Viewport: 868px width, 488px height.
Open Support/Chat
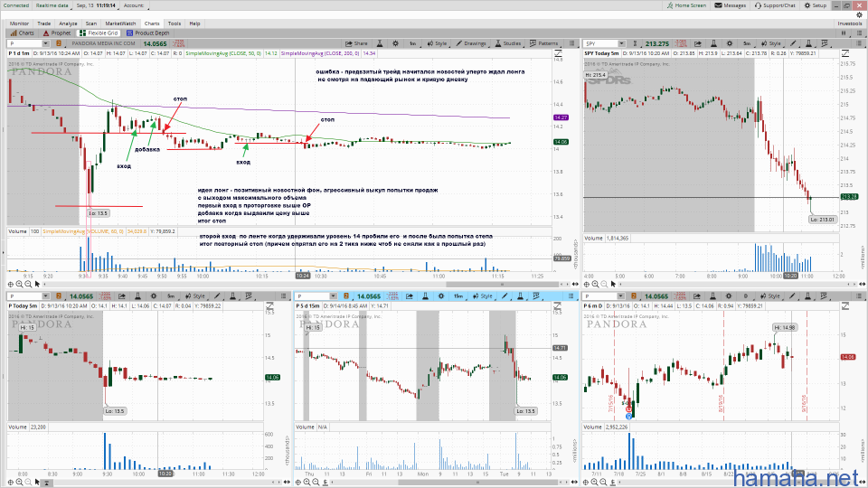click(x=775, y=5)
